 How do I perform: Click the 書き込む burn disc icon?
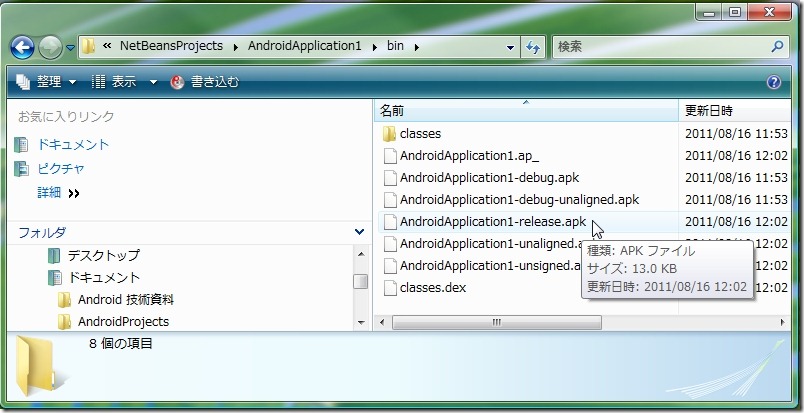178,82
